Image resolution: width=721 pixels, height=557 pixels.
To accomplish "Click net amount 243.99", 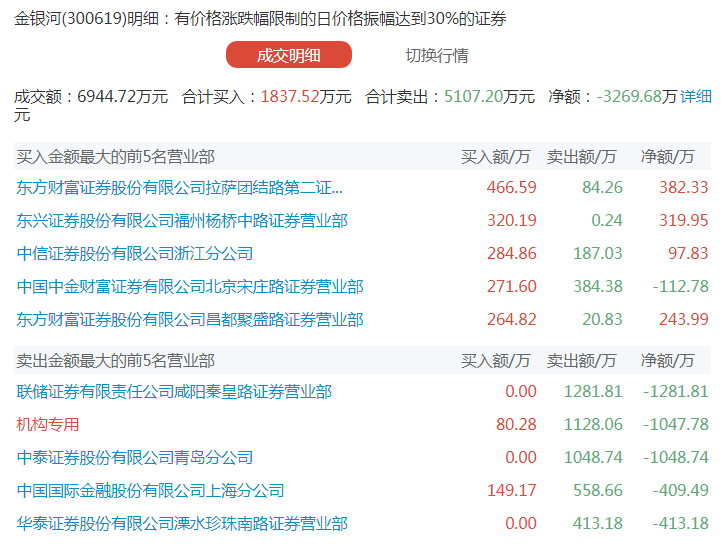I will tap(684, 319).
